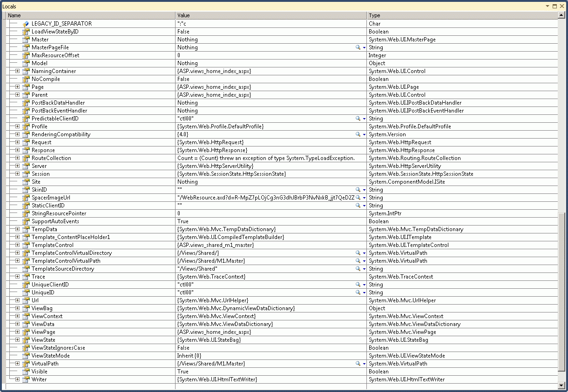
Task: Expand the Request node
Action: pos(17,142)
